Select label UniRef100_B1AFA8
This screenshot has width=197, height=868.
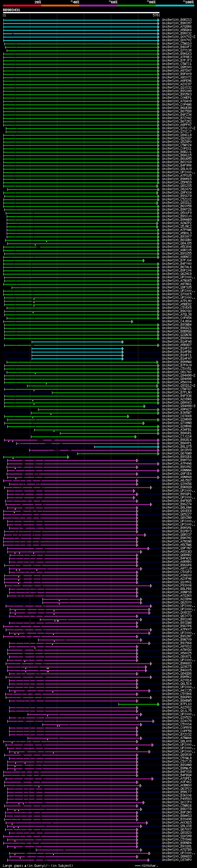click(x=177, y=342)
